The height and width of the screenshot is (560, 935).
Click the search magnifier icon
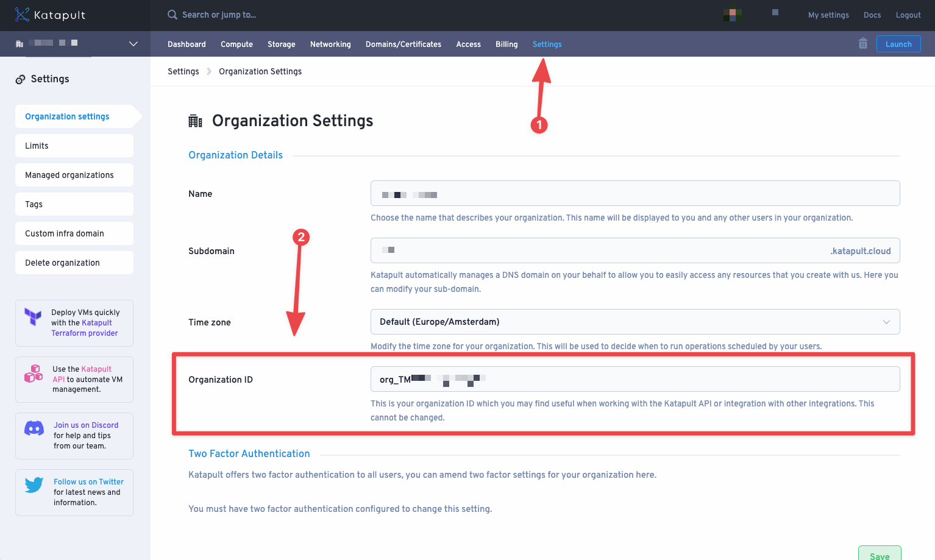pos(172,15)
